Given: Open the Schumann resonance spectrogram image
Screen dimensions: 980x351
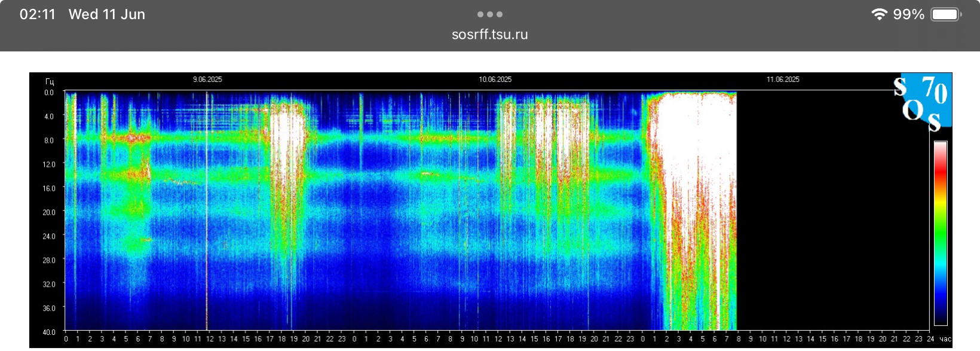Looking at the screenshot, I should [x=491, y=210].
